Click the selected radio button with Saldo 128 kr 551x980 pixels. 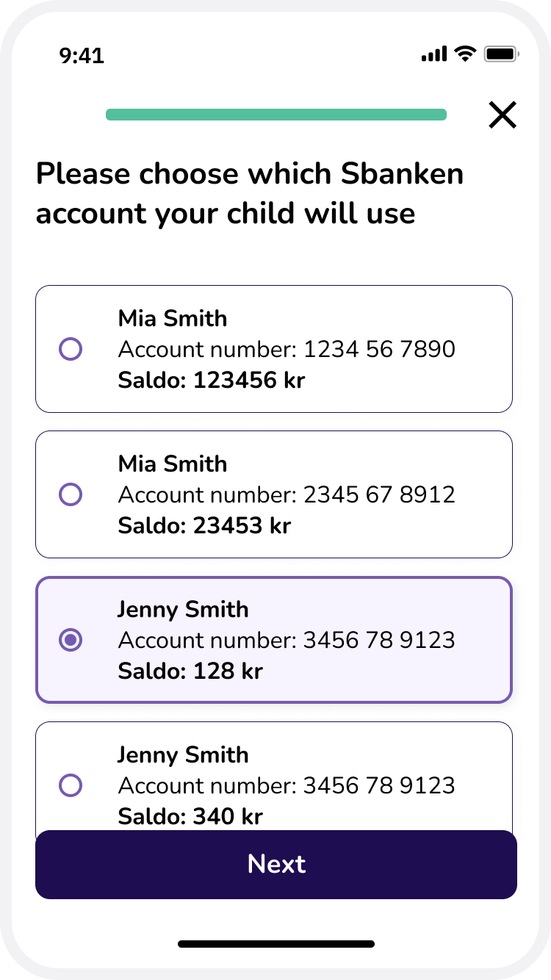click(71, 640)
